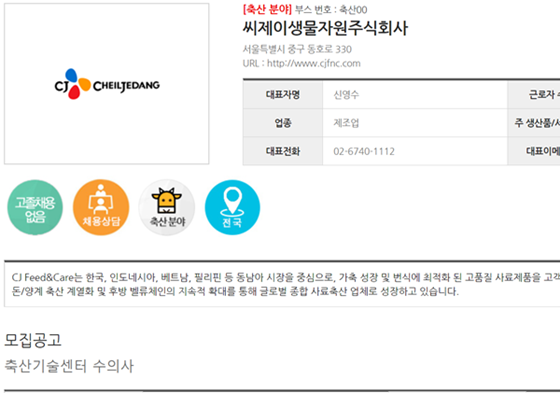560x393 pixels.
Task: Click the 고졸채용 없음 green badge icon
Action: tap(35, 207)
